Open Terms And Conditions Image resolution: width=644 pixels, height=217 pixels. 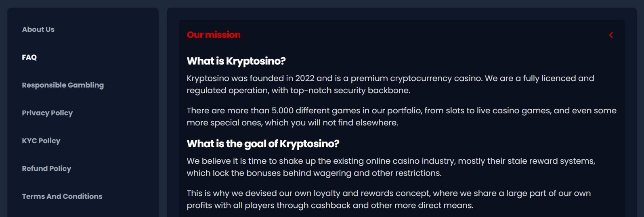[x=62, y=196]
